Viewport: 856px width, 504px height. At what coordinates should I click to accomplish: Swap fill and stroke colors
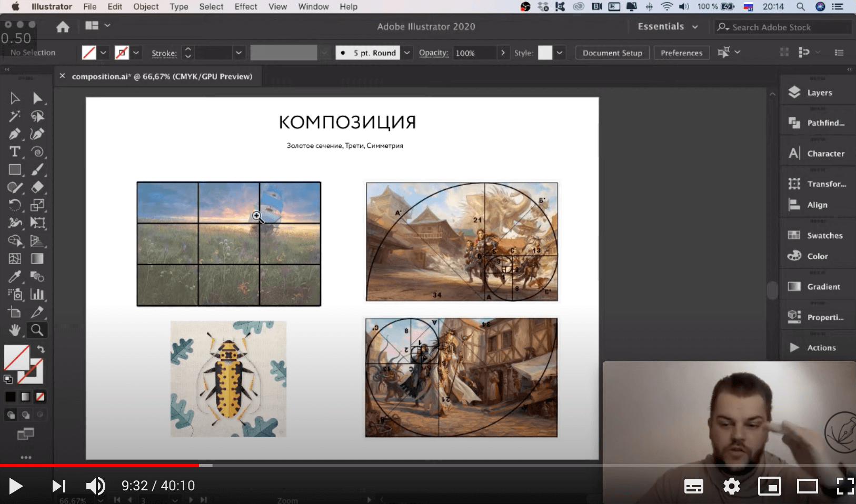[41, 349]
